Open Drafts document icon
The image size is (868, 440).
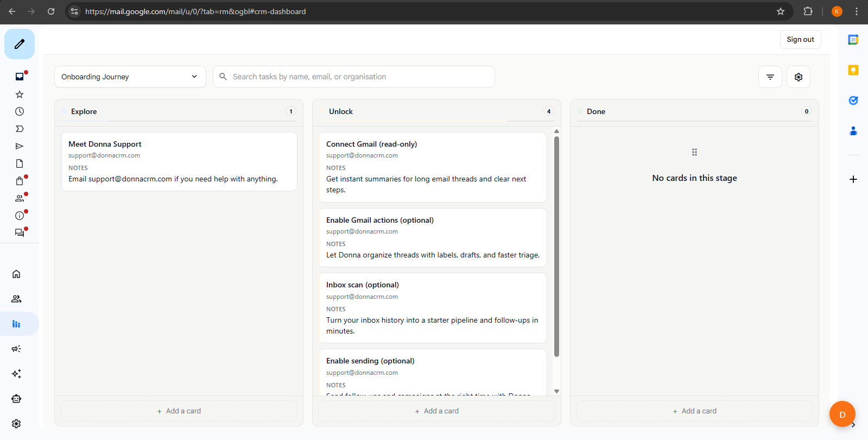20,164
